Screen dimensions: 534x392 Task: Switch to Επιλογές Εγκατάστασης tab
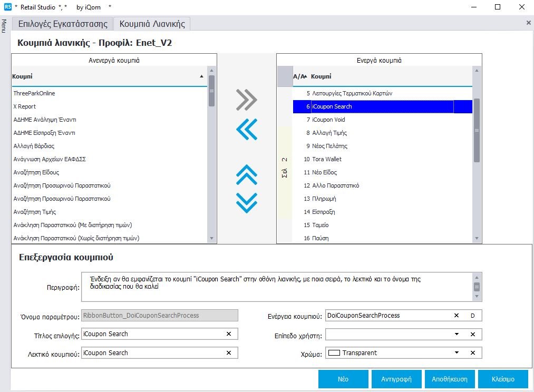pyautogui.click(x=63, y=24)
